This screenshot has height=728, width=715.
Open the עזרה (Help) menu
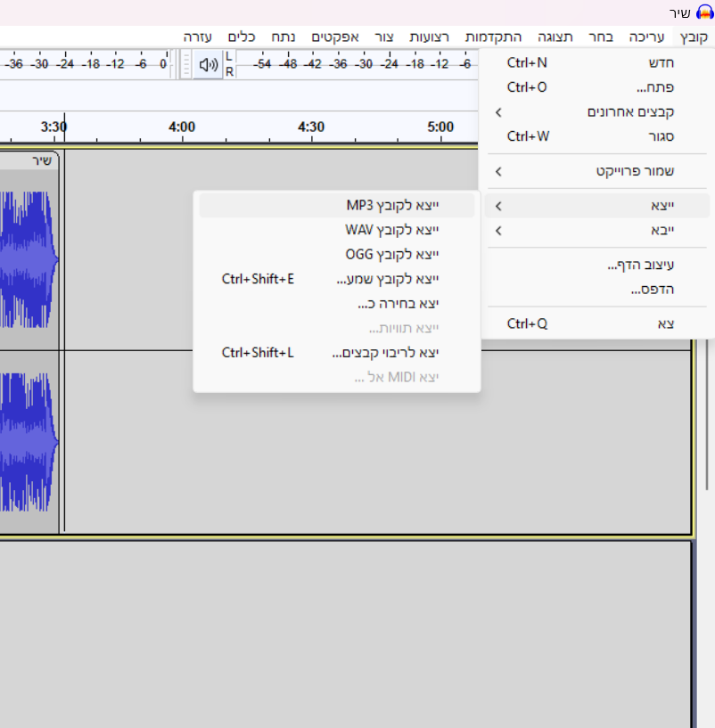coord(197,37)
